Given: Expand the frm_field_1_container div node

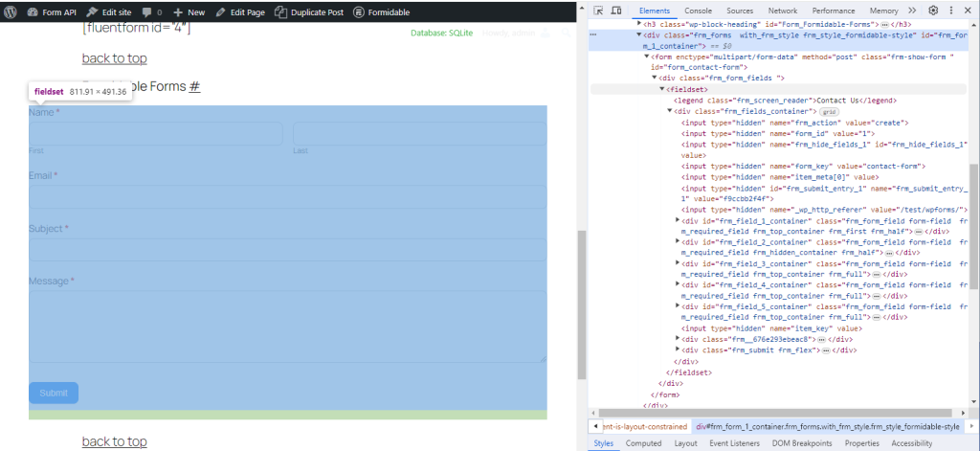Looking at the screenshot, I should coord(679,220).
